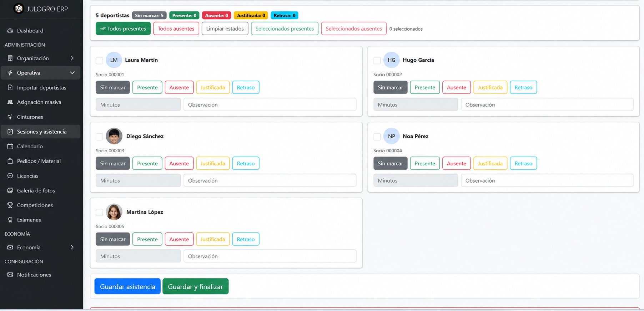
Task: Click Limpiar estados button
Action: [225, 29]
